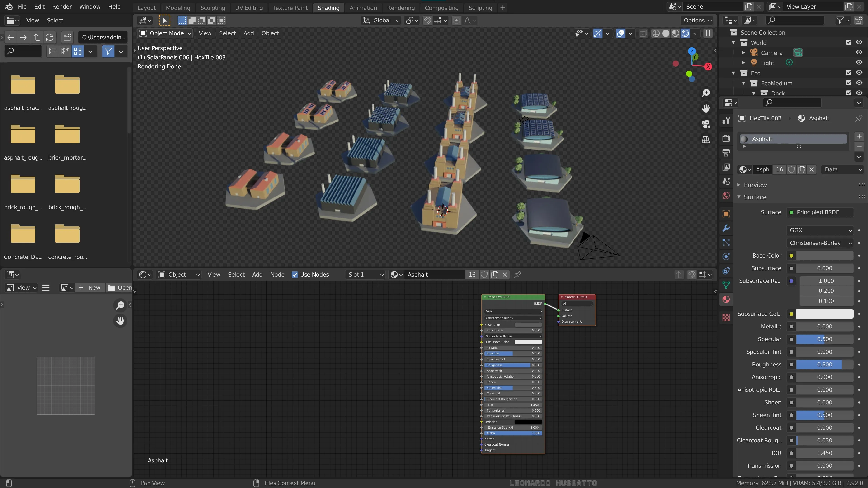
Task: Open the Render menu
Action: coord(61,6)
